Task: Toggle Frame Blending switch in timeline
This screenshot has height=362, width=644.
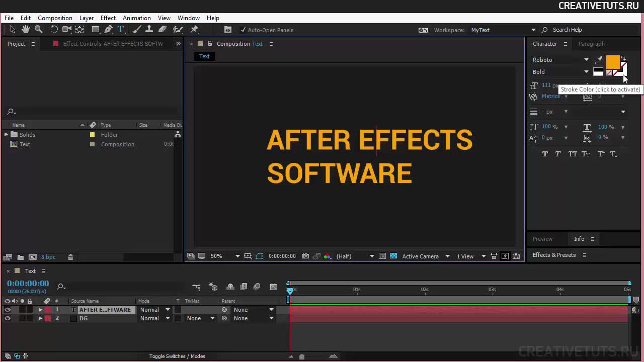Action: coord(244,287)
